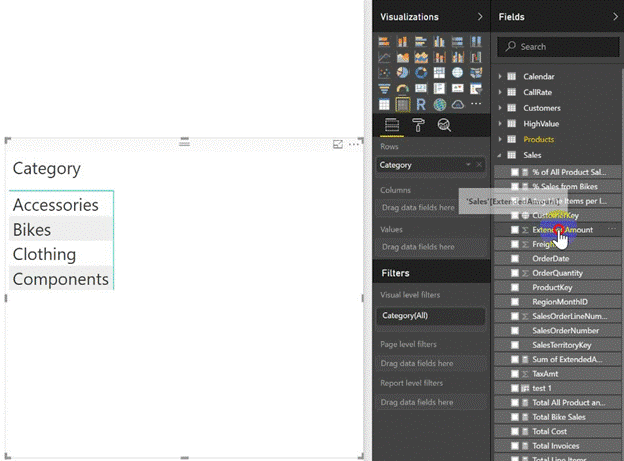
Task: Check the test 1 field checkbox
Action: (x=515, y=388)
